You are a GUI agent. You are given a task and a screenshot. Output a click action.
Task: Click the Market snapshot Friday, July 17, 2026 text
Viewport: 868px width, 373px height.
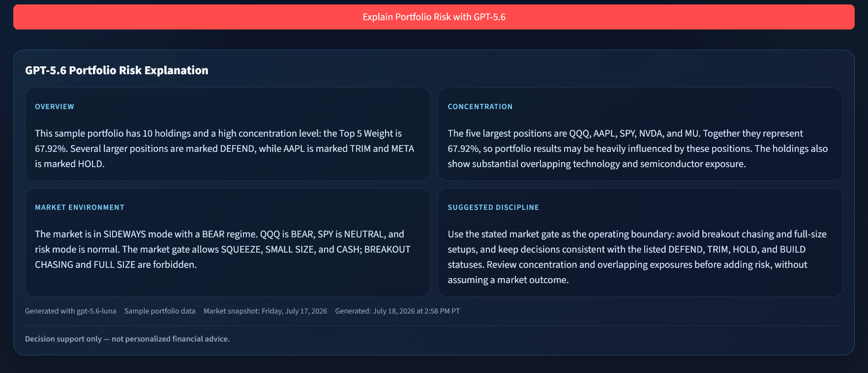coord(265,311)
